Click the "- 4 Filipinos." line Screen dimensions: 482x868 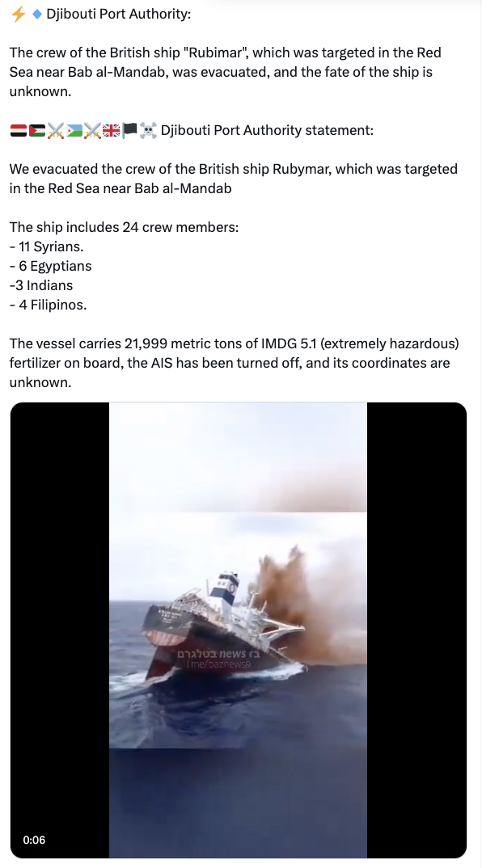click(x=49, y=305)
